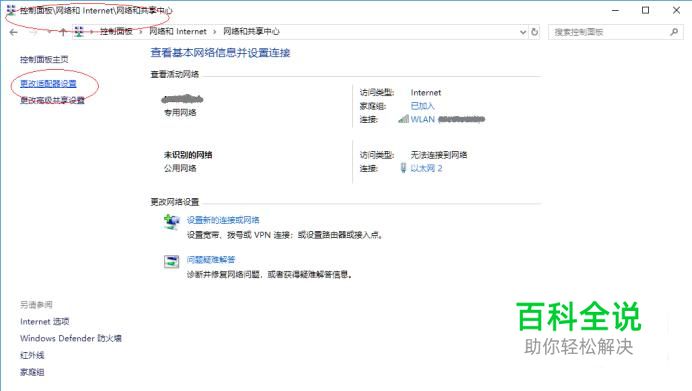The height and width of the screenshot is (391, 692).
Task: Open 控制面板主页 link
Action: coord(44,60)
